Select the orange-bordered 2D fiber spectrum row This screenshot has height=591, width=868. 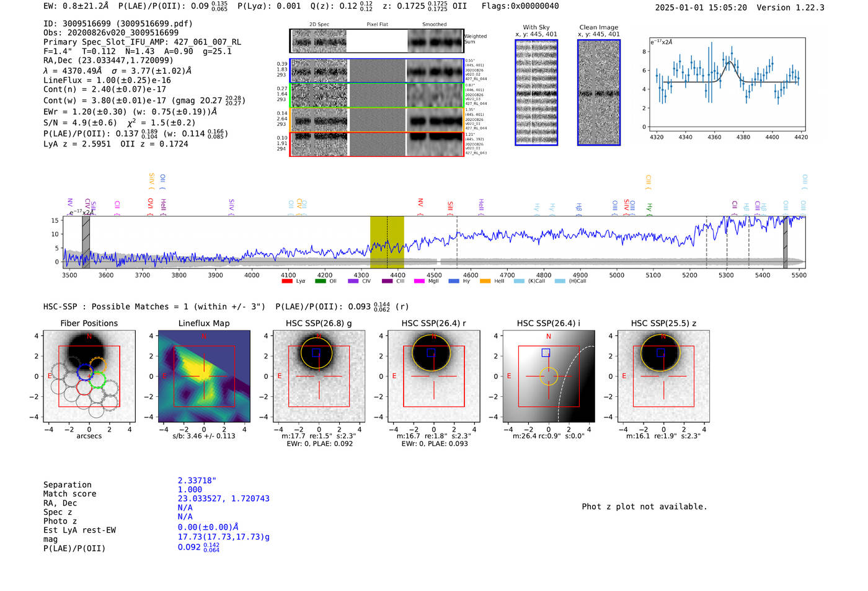pos(376,120)
